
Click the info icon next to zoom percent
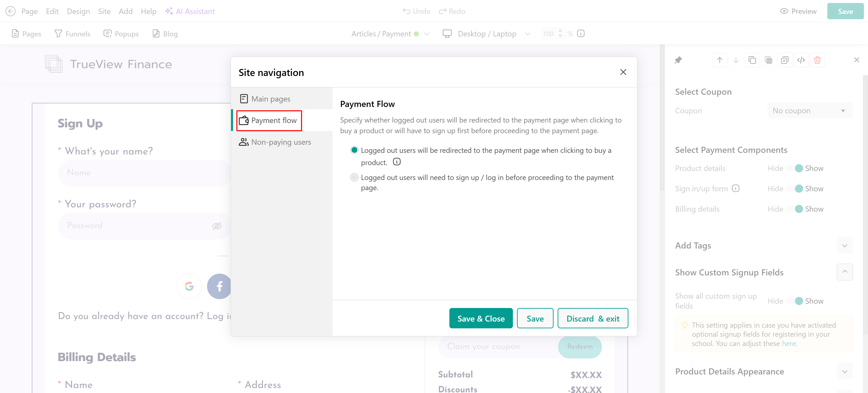coord(580,33)
